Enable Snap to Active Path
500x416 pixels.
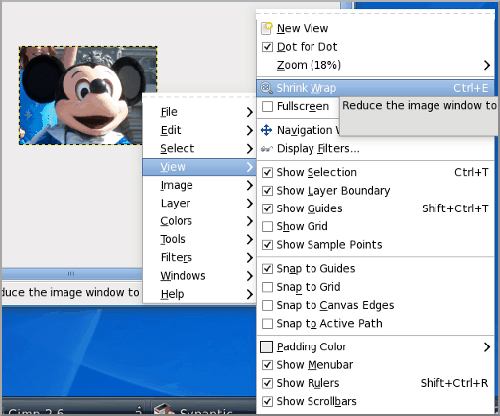tap(267, 324)
